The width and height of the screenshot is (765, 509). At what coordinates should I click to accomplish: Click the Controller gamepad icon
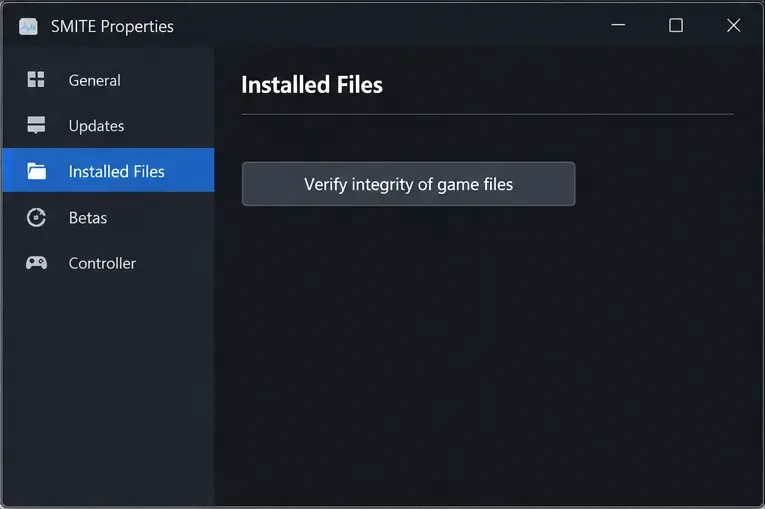coord(37,263)
